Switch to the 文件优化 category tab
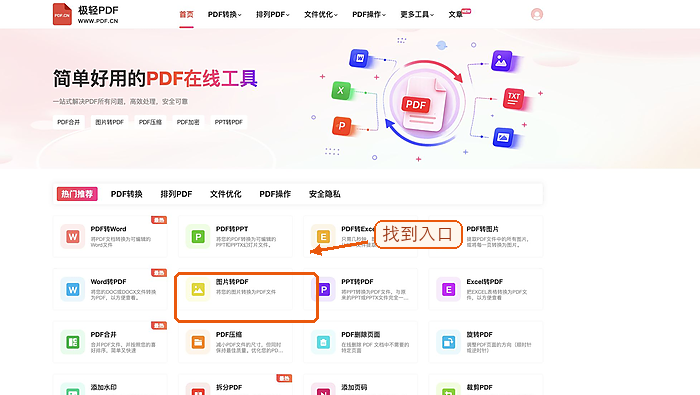The image size is (700, 395). click(225, 194)
